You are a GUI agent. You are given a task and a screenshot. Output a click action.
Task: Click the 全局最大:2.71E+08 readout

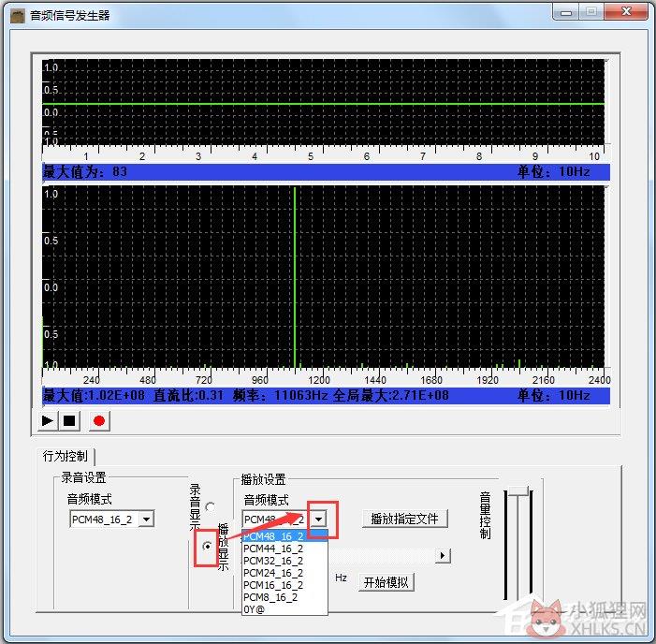tap(391, 395)
